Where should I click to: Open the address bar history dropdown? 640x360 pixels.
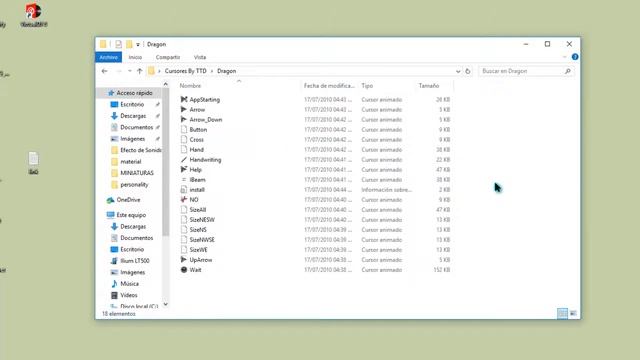[458, 71]
